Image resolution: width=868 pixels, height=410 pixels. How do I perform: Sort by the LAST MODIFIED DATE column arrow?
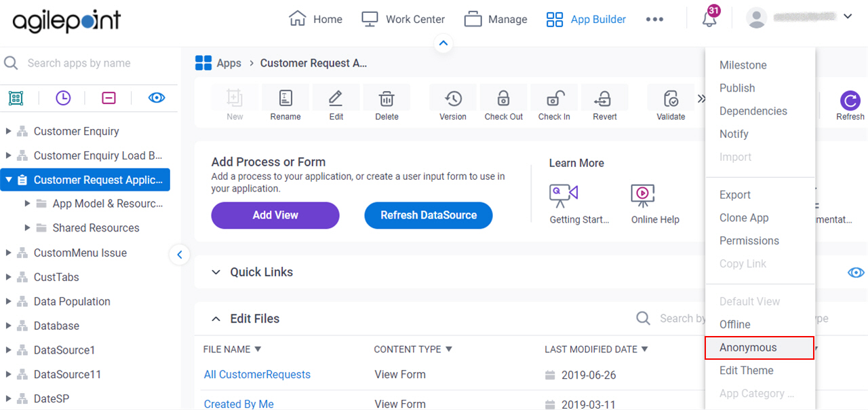pyautogui.click(x=644, y=349)
